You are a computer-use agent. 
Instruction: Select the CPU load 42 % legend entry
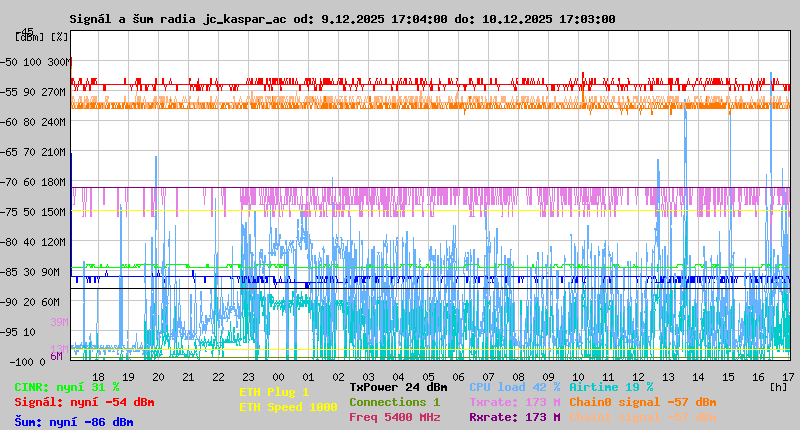click(514, 387)
